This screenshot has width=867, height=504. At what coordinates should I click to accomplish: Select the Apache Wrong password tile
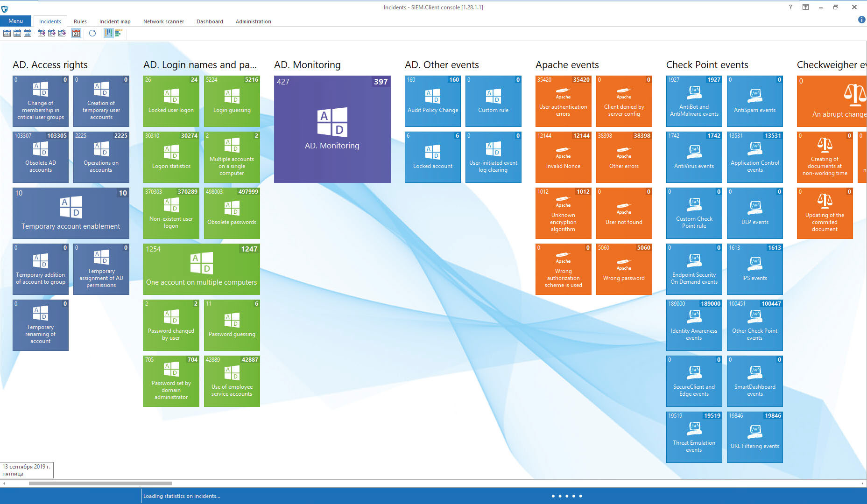(624, 269)
